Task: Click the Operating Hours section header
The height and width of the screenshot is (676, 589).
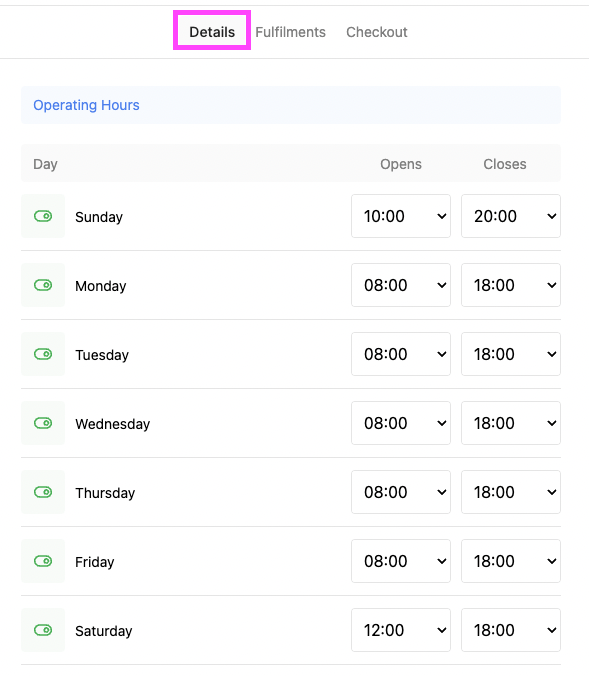Action: [86, 105]
